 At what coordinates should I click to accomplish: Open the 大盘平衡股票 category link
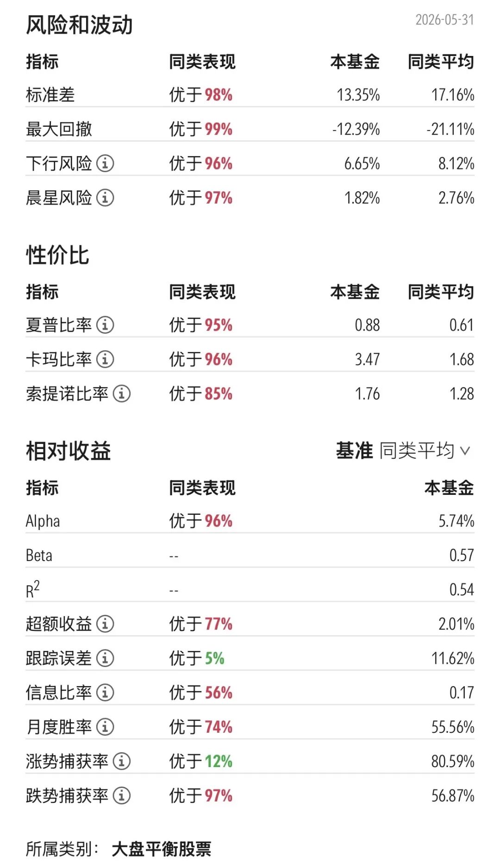tap(162, 849)
